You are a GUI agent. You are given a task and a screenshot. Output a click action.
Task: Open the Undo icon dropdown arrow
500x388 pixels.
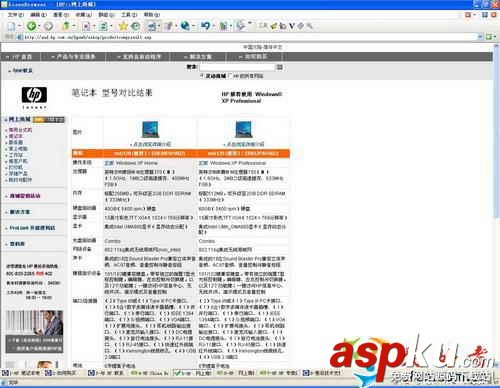(x=213, y=26)
